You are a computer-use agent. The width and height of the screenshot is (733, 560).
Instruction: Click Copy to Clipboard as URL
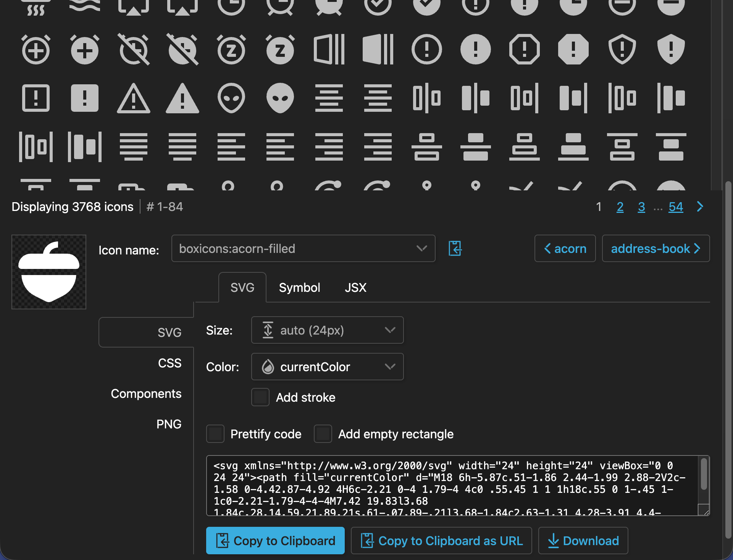(x=441, y=541)
